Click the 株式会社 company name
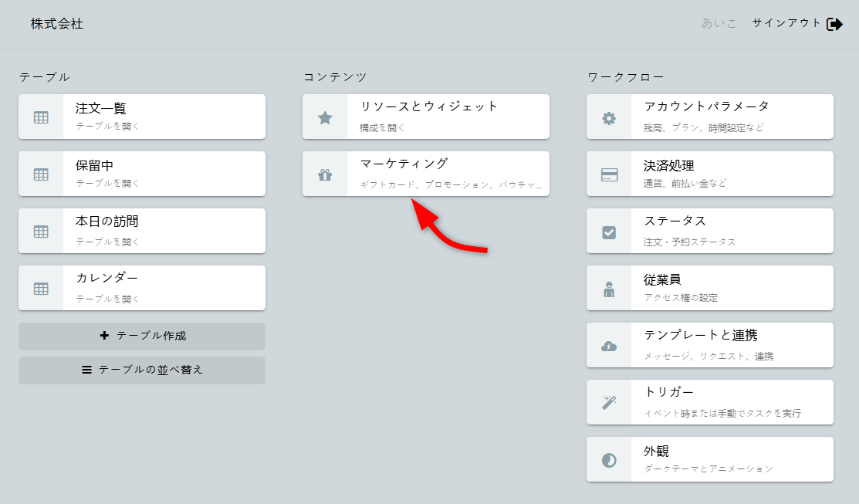 point(57,24)
